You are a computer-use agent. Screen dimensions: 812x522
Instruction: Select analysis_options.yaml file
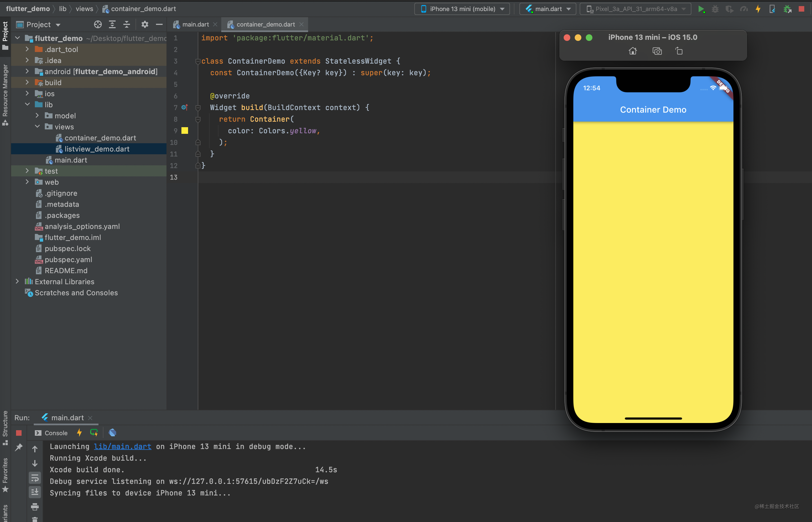click(82, 226)
